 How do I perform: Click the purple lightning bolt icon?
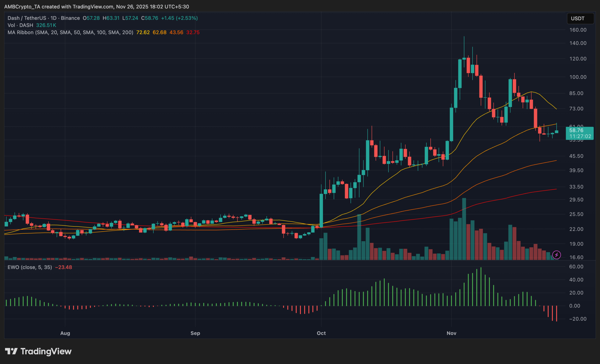556,255
